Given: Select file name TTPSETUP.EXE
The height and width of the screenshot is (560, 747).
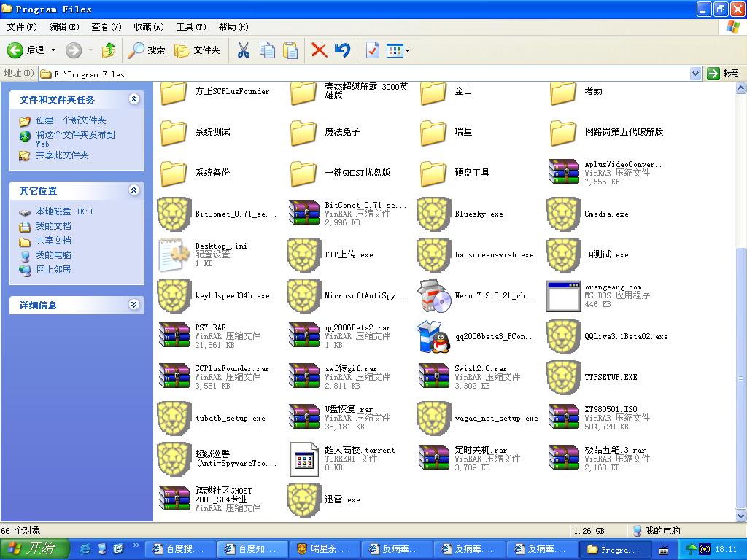Looking at the screenshot, I should 611,377.
